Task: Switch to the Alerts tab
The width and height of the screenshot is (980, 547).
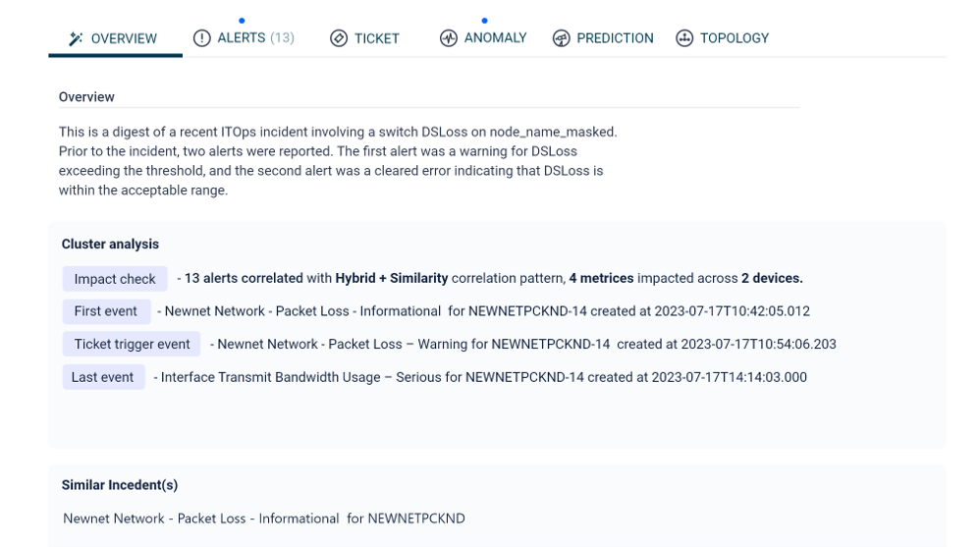Action: click(x=242, y=38)
